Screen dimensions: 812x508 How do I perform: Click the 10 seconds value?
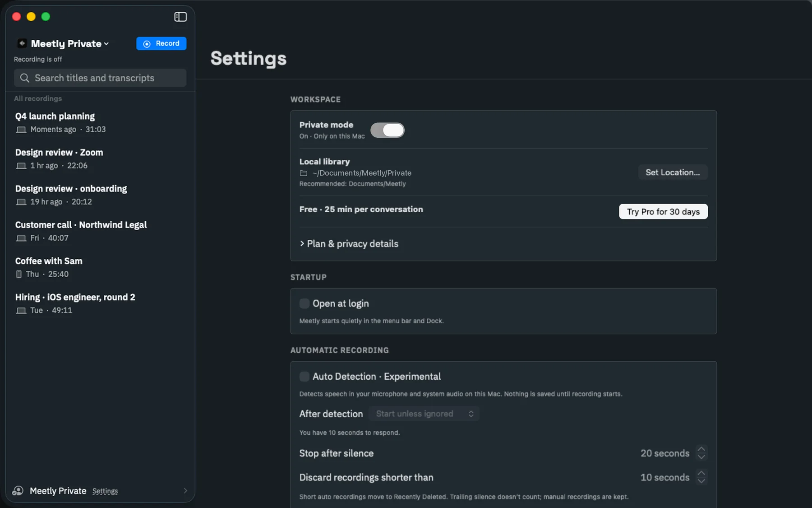pyautogui.click(x=665, y=478)
